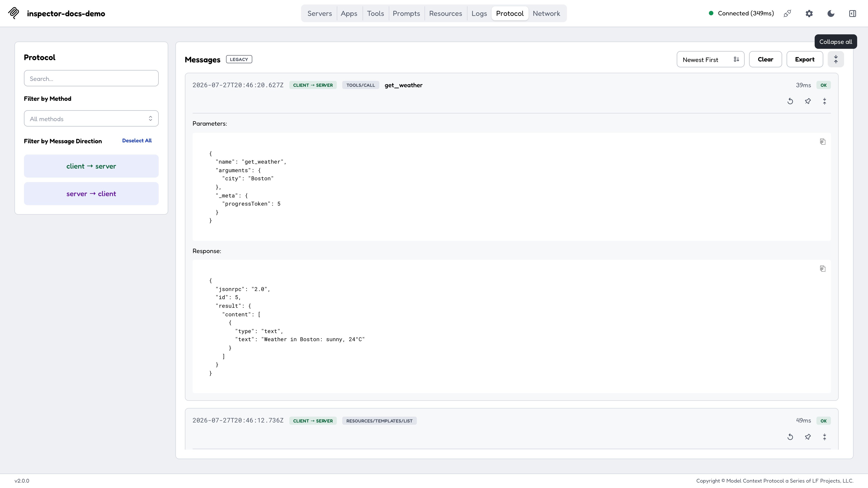
Task: Click the "progressToken": 5 line
Action: (251, 204)
